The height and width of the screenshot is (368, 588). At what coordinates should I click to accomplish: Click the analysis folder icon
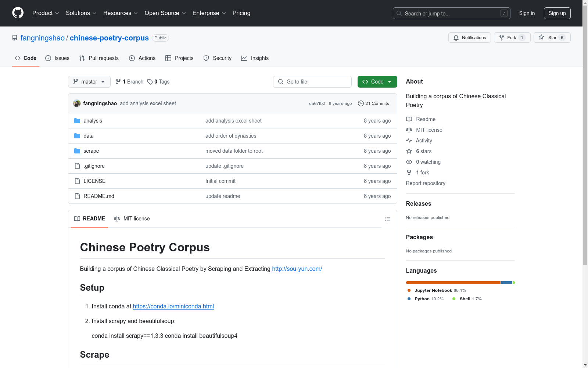(x=77, y=121)
